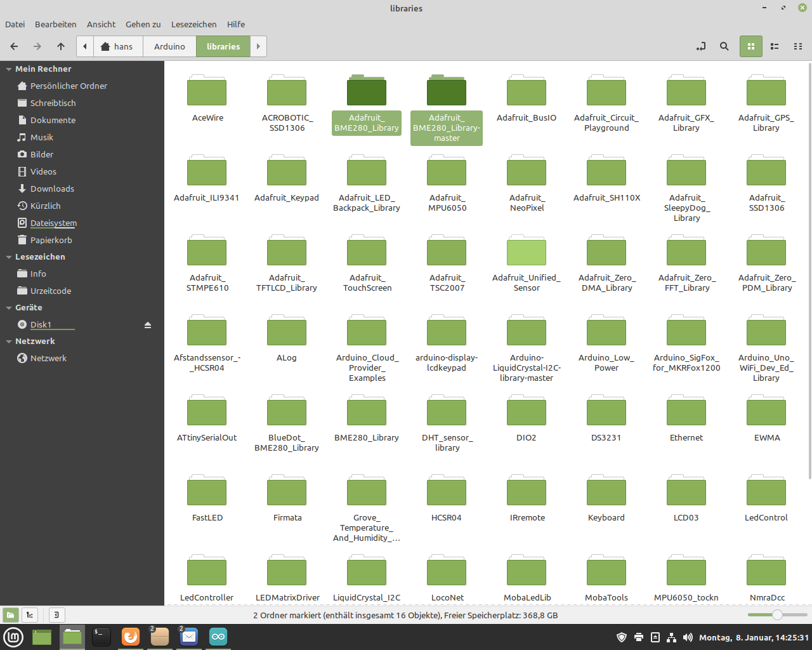This screenshot has height=650, width=812.
Task: Go forward with the forward arrow
Action: 37,46
